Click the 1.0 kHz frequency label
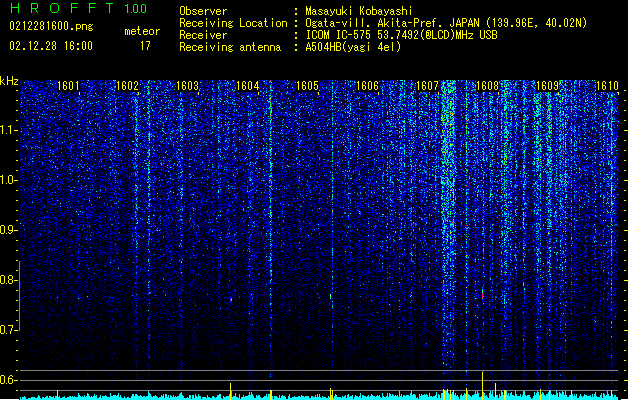 [9, 180]
